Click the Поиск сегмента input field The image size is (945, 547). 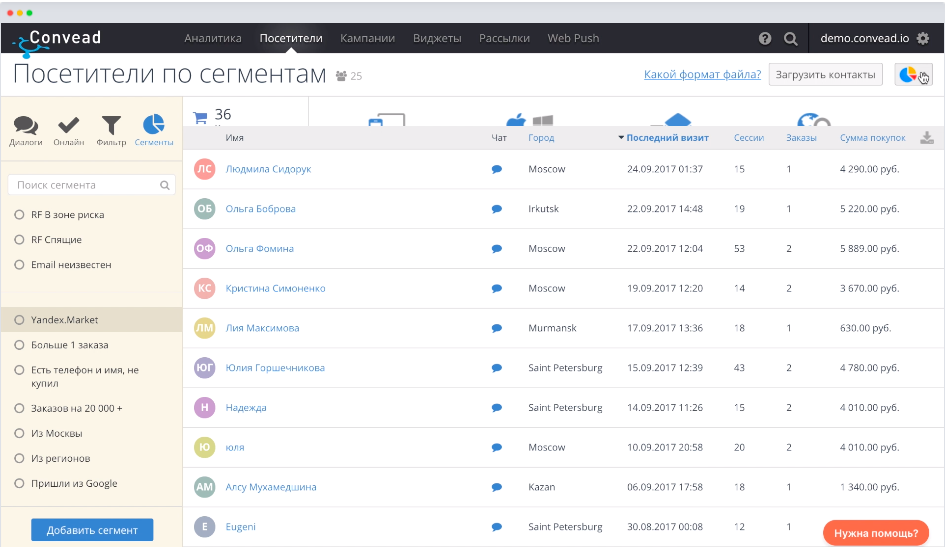[92, 186]
